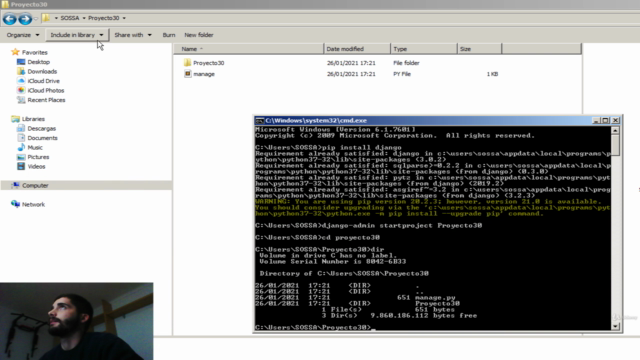Open recent pages dropdown beside forward arrow
The width and height of the screenshot is (640, 360).
pyautogui.click(x=36, y=19)
